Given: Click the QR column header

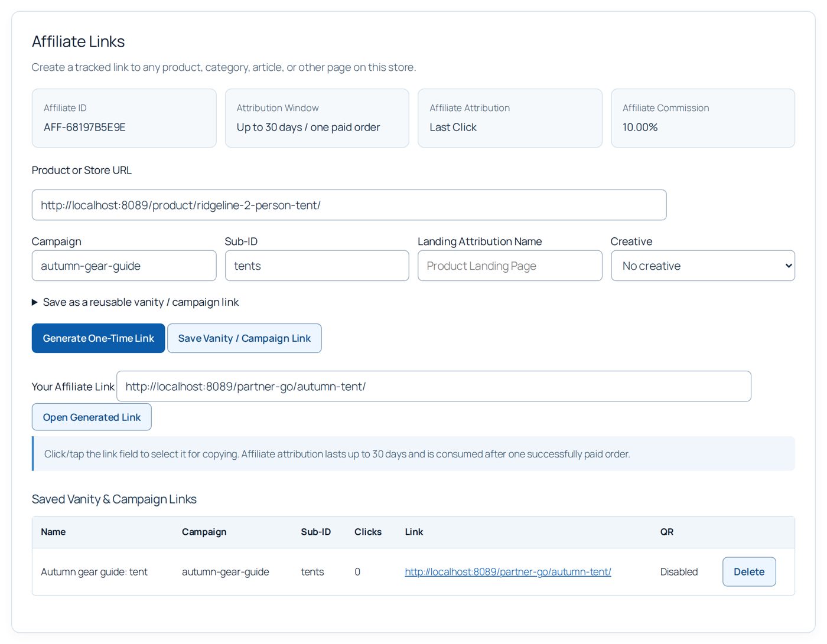Looking at the screenshot, I should [x=667, y=532].
